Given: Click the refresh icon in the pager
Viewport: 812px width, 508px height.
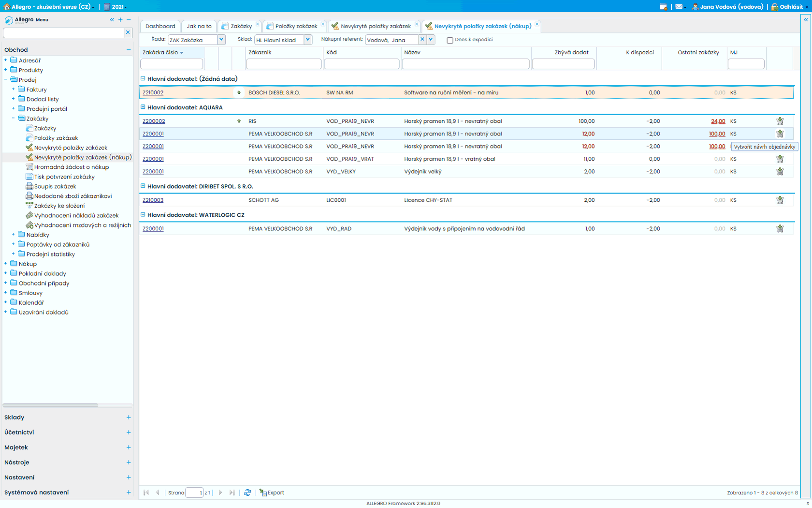Looking at the screenshot, I should click(x=247, y=493).
